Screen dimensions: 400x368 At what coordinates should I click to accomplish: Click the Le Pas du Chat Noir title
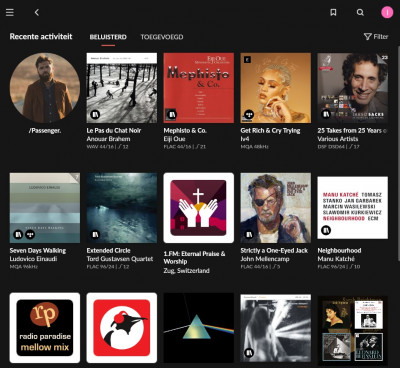(x=114, y=131)
